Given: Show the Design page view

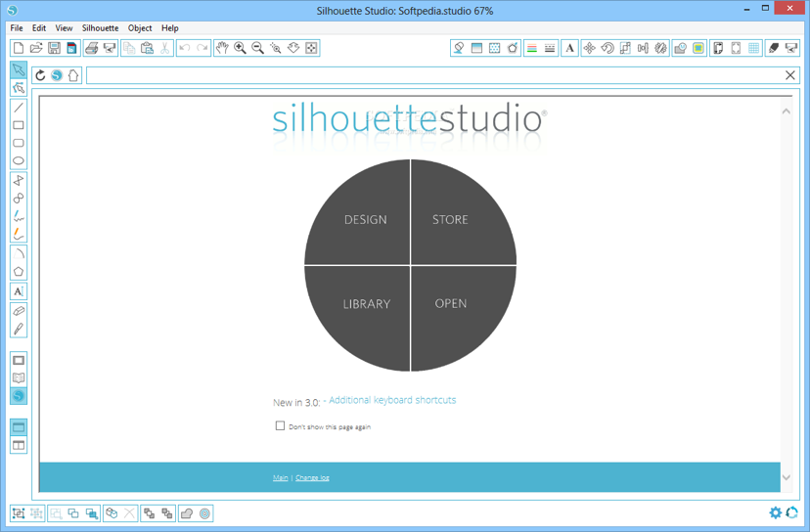Looking at the screenshot, I should (x=19, y=360).
